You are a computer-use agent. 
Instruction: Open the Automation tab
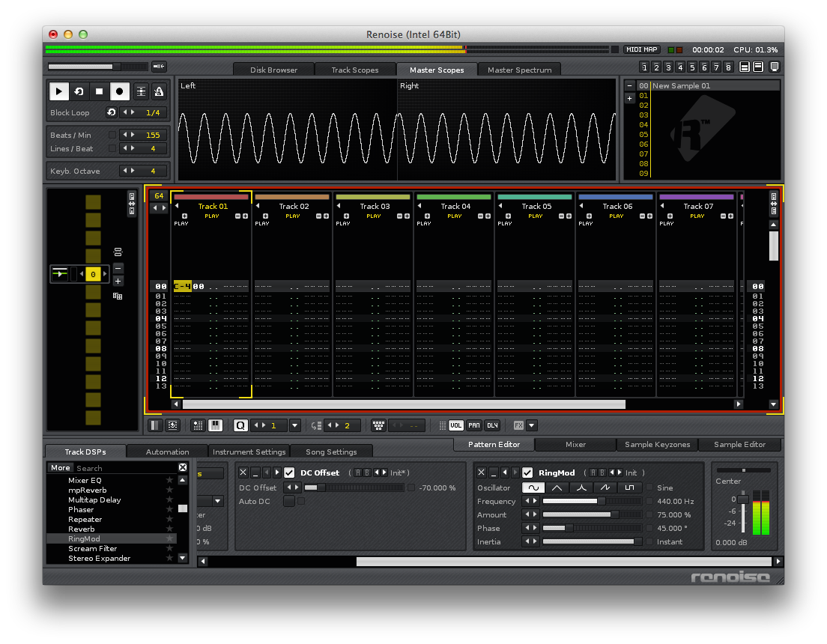click(167, 452)
